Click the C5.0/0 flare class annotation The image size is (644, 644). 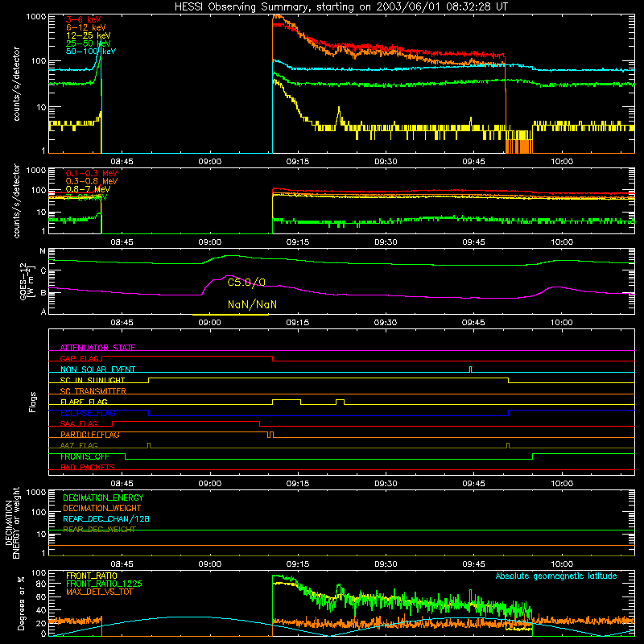(246, 283)
